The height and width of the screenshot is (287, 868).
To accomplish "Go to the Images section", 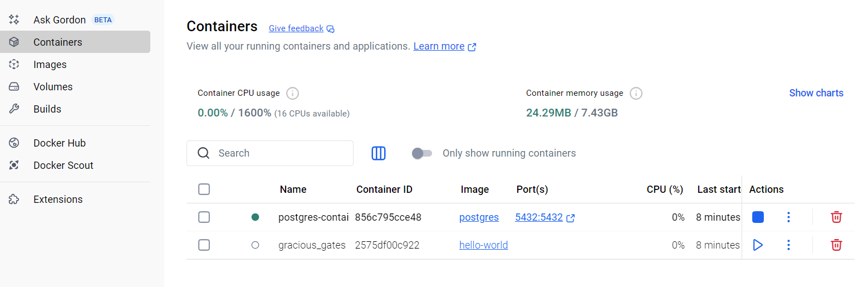I will coord(75,64).
